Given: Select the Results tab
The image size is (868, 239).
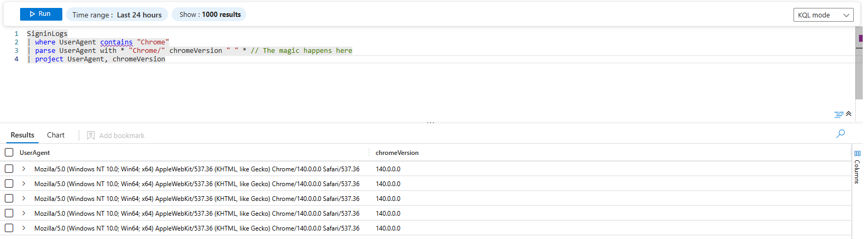Looking at the screenshot, I should 22,135.
